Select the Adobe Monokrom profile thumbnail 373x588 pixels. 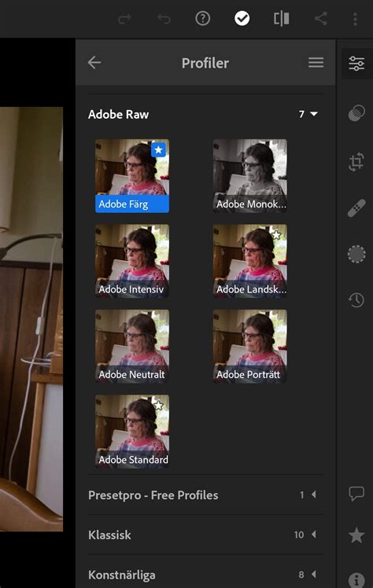pyautogui.click(x=250, y=176)
